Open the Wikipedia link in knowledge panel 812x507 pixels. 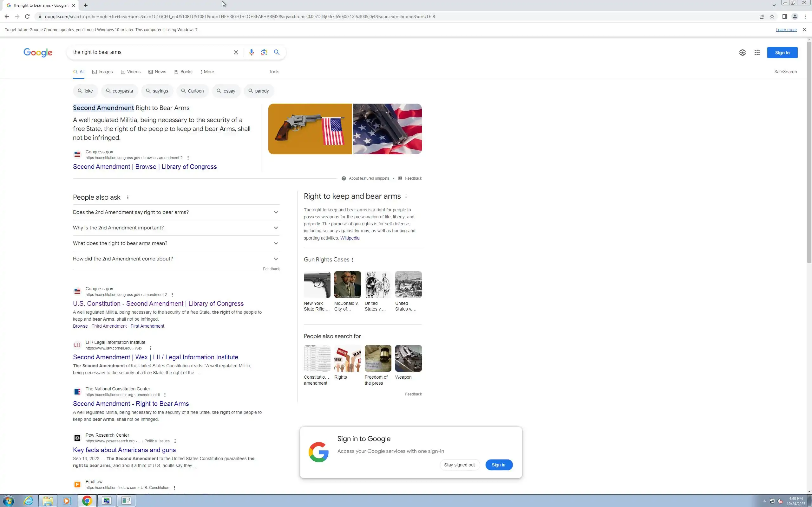[x=350, y=238]
